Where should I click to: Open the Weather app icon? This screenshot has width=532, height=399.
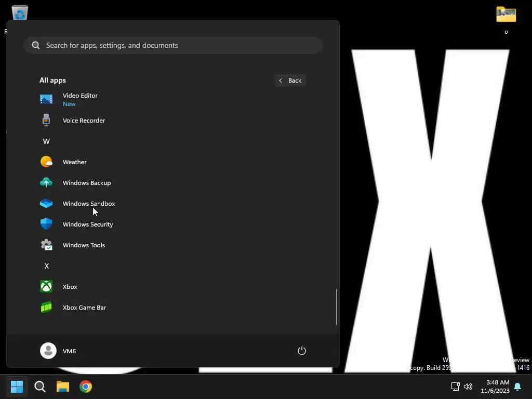point(46,162)
